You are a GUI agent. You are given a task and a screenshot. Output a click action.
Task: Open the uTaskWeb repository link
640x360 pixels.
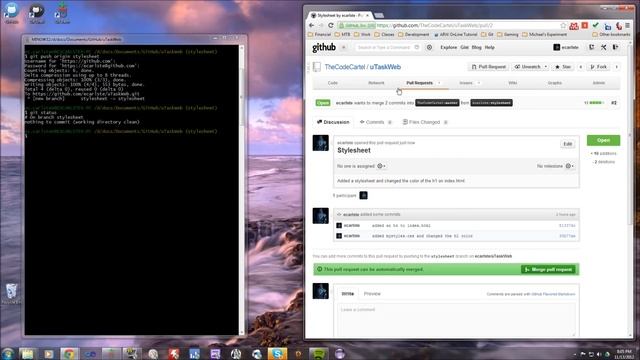click(x=385, y=67)
